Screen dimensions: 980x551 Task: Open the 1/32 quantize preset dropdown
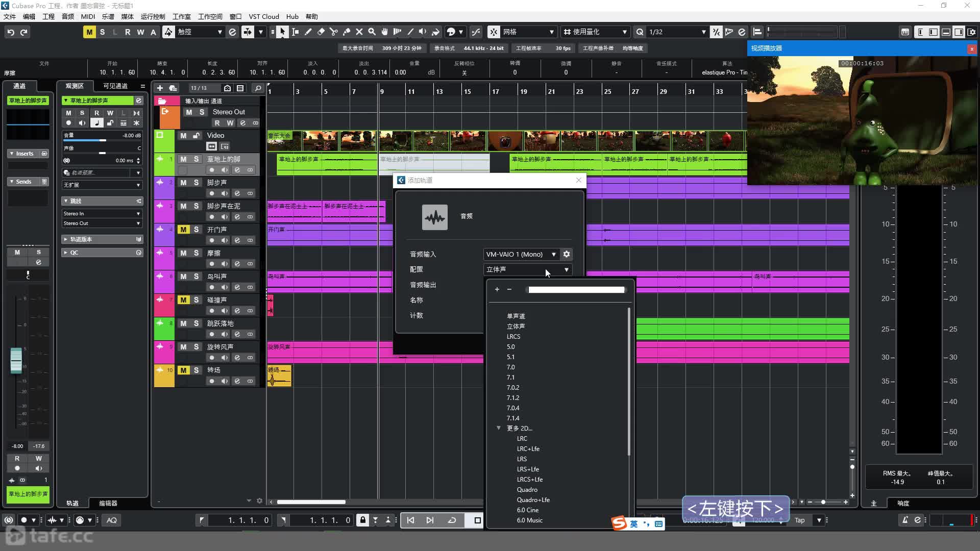coord(677,32)
